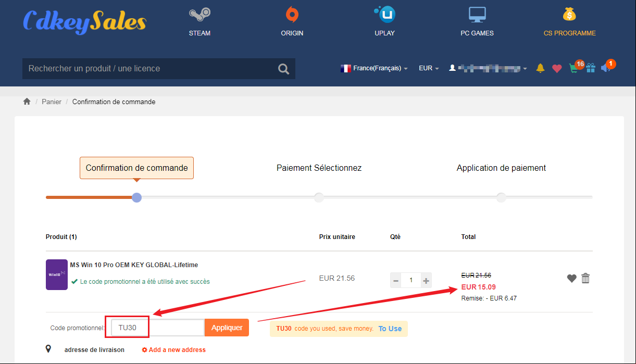Click the search magnifier icon

pos(283,69)
